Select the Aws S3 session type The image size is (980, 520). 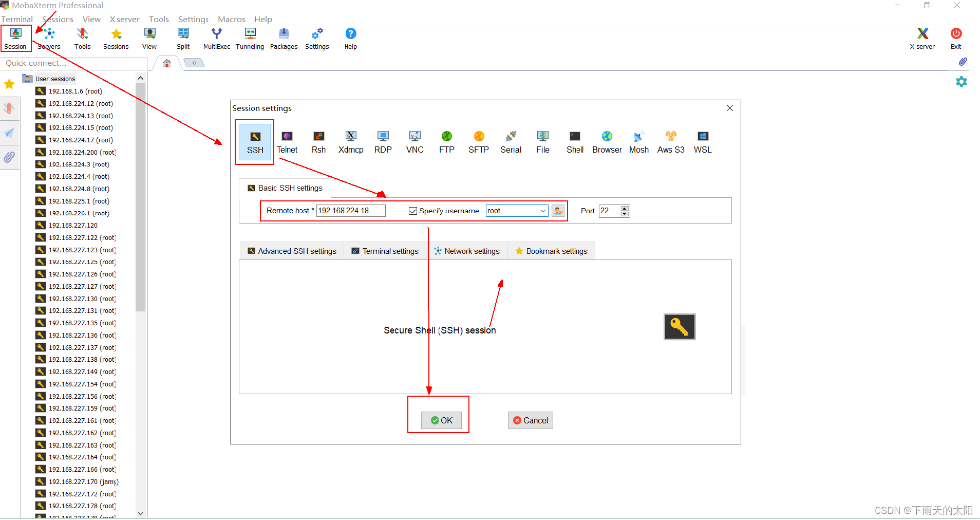pyautogui.click(x=671, y=142)
